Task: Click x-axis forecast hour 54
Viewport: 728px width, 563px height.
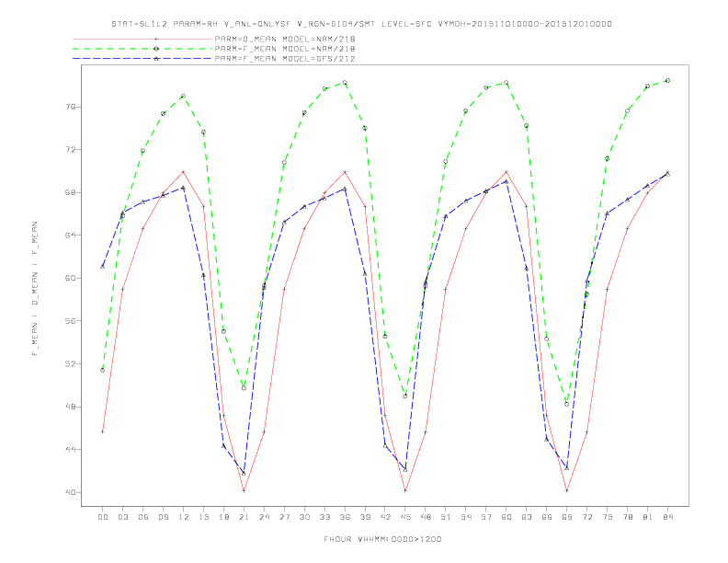Action: click(466, 517)
